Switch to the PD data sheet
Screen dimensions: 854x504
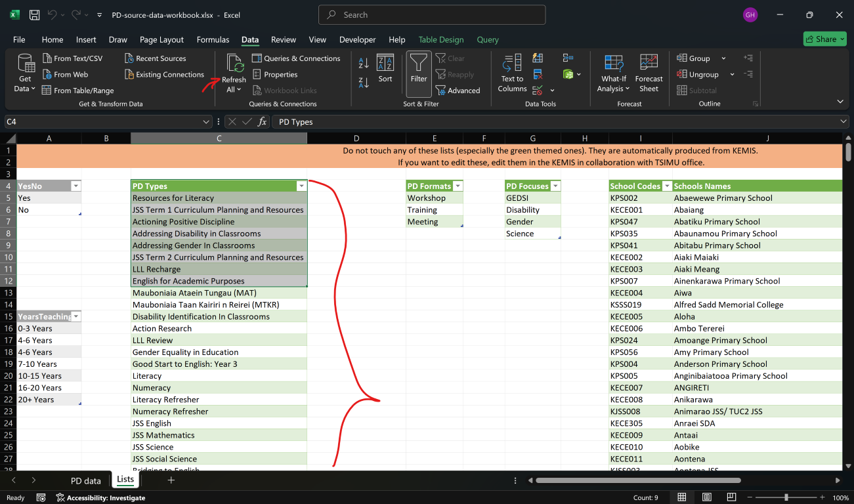coord(85,480)
